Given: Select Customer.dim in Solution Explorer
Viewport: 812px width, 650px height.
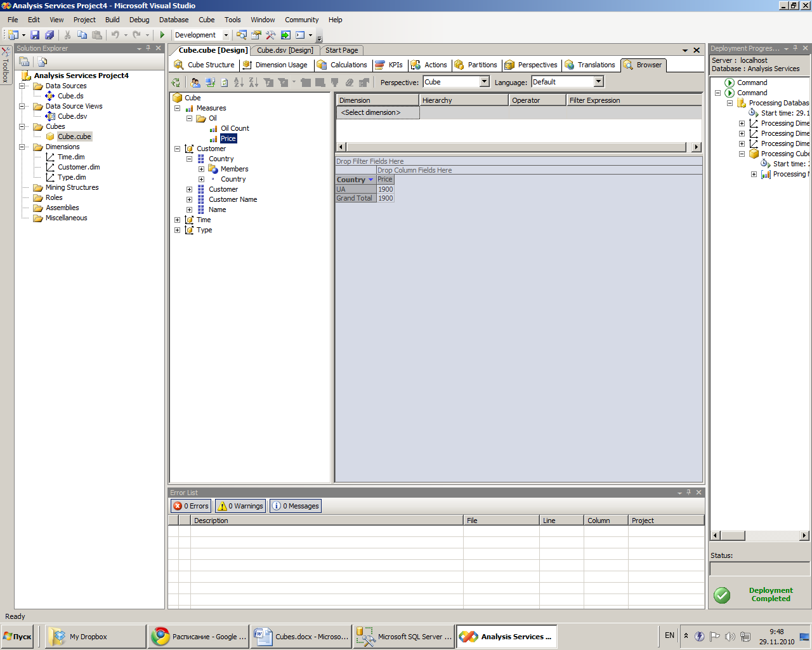Looking at the screenshot, I should [79, 167].
